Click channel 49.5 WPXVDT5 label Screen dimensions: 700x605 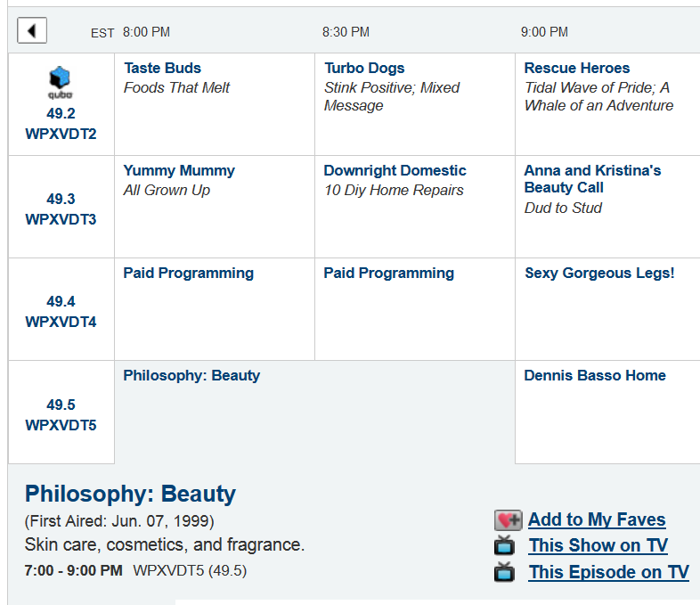pos(61,415)
